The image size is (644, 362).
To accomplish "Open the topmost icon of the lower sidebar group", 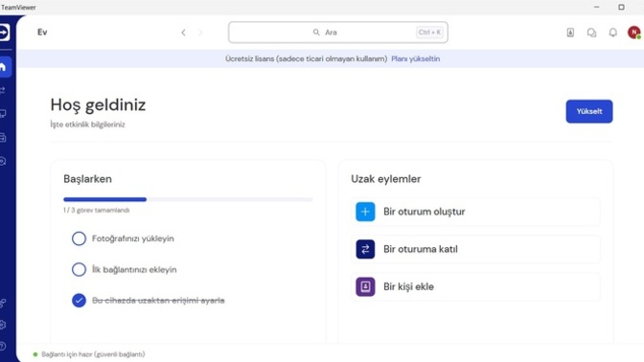I will pos(3,304).
